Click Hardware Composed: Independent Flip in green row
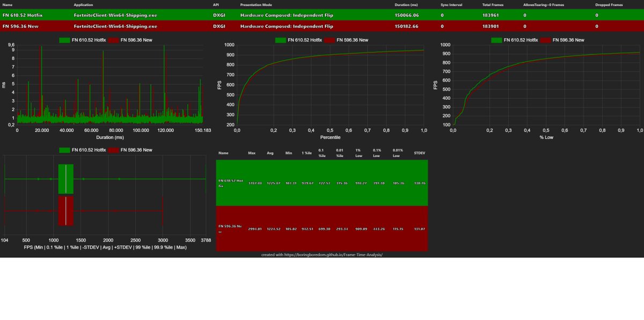This screenshot has height=320, width=644. (287, 15)
